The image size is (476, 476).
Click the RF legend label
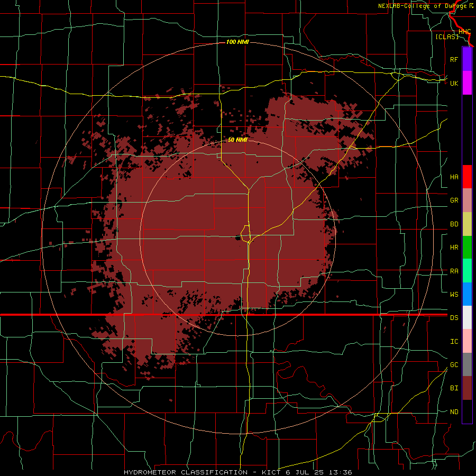coord(454,60)
